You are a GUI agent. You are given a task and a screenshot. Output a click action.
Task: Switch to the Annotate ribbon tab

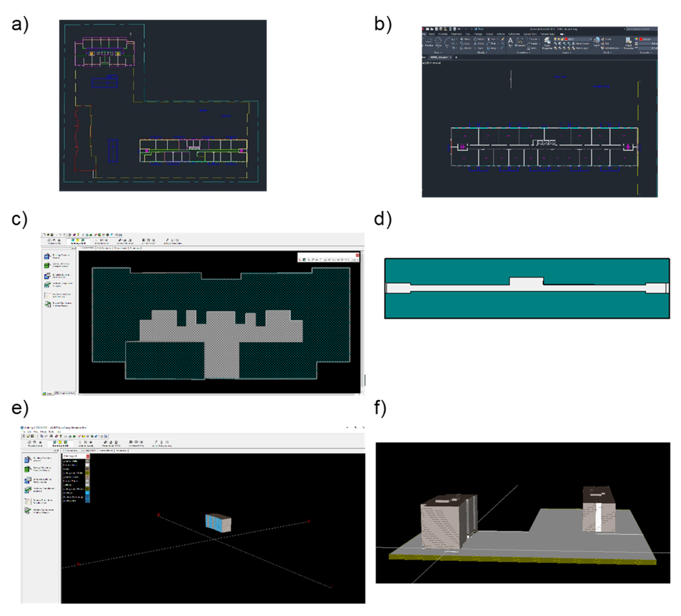[443, 34]
